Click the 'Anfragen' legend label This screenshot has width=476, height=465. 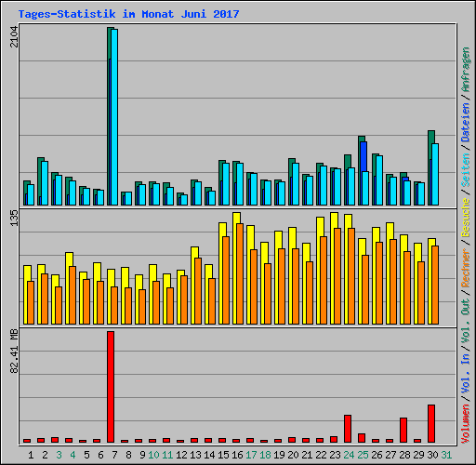pos(466,70)
